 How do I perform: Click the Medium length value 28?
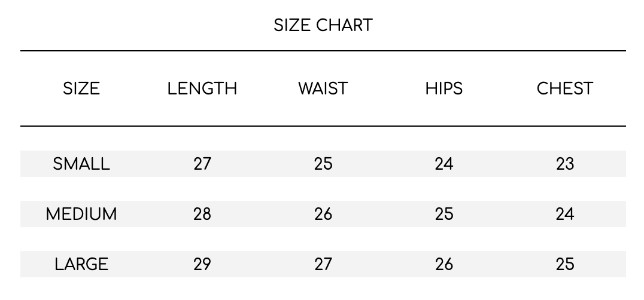[202, 215]
